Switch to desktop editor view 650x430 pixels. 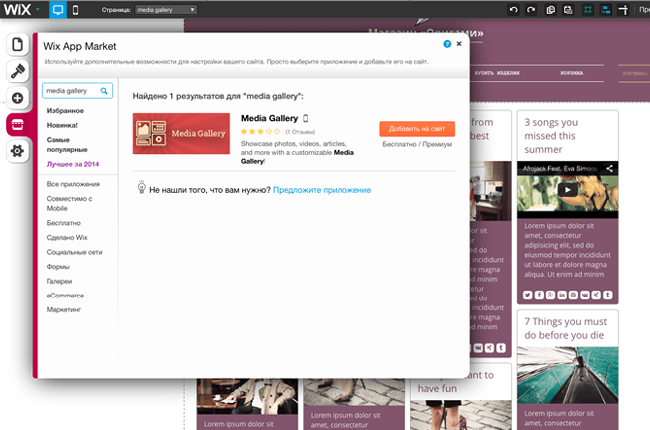(58, 9)
